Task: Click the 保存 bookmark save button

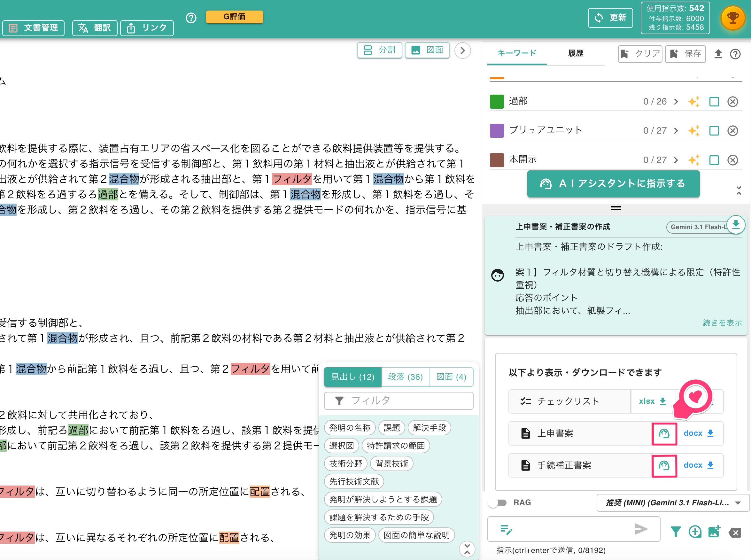Action: tap(685, 54)
